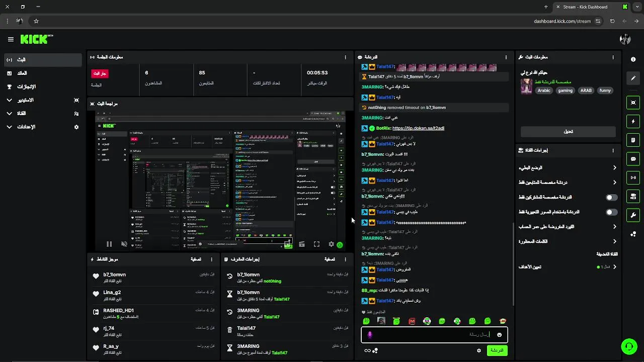Viewport: 644px width, 362px height.
Task: Open stream preview player settings gear
Action: 331,244
